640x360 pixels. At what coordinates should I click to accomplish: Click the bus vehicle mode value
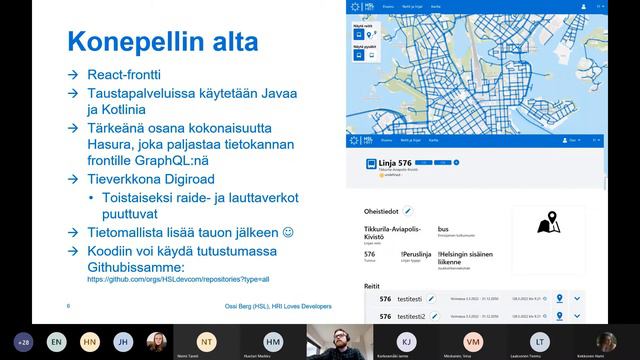click(x=443, y=229)
